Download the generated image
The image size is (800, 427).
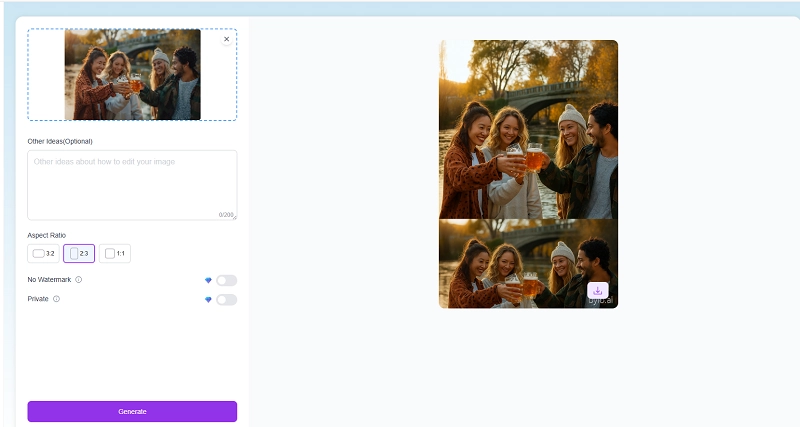597,291
